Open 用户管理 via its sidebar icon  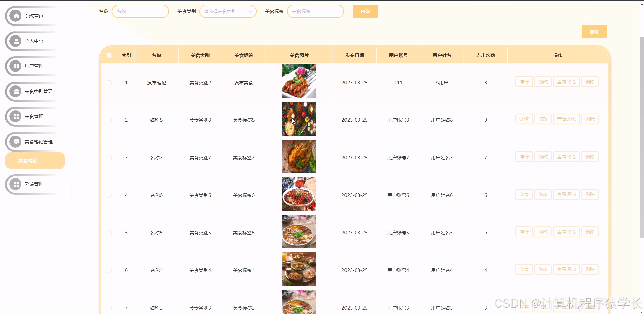point(15,66)
